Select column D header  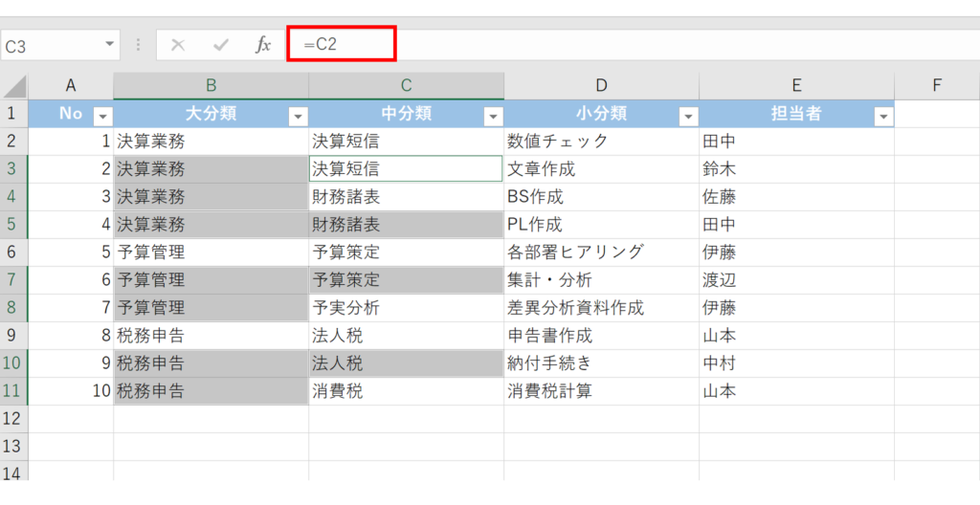click(601, 86)
